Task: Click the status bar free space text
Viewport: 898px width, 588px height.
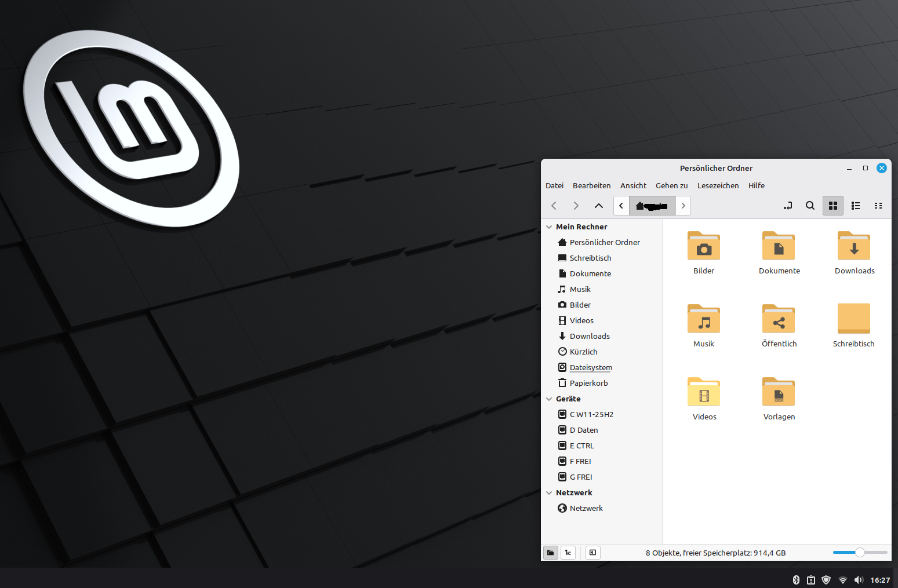Action: click(x=716, y=553)
